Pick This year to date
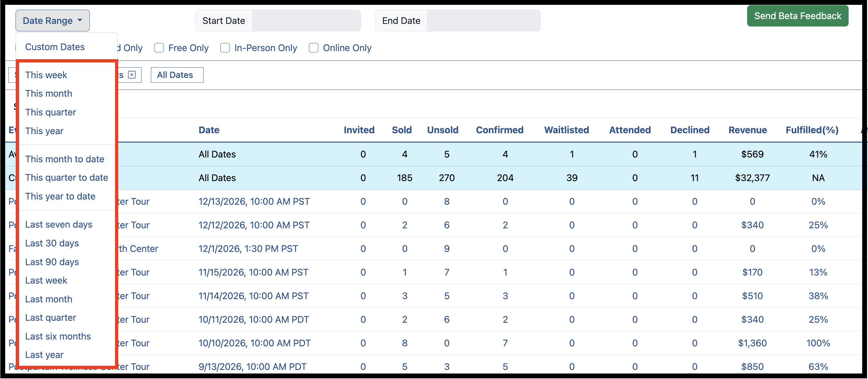 coord(60,196)
